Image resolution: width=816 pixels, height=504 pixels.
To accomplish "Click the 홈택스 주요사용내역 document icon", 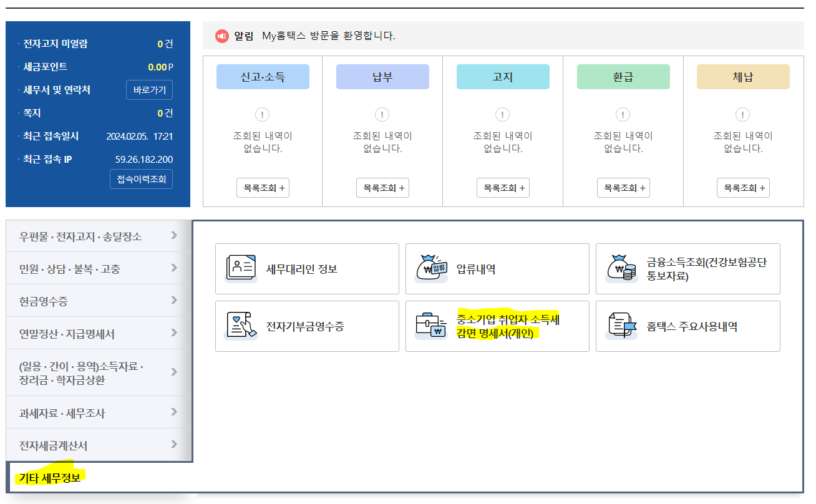I will 622,326.
